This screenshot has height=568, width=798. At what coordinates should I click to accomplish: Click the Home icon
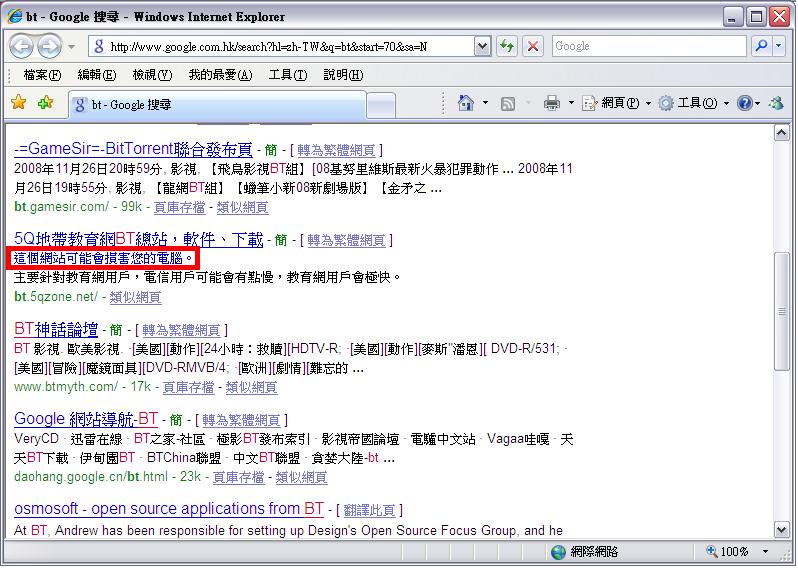coord(465,103)
